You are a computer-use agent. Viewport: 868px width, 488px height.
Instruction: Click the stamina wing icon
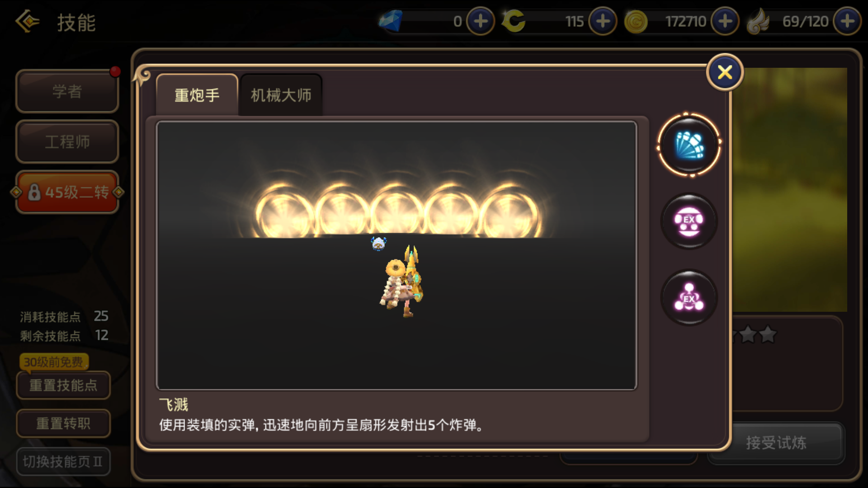[x=758, y=21]
